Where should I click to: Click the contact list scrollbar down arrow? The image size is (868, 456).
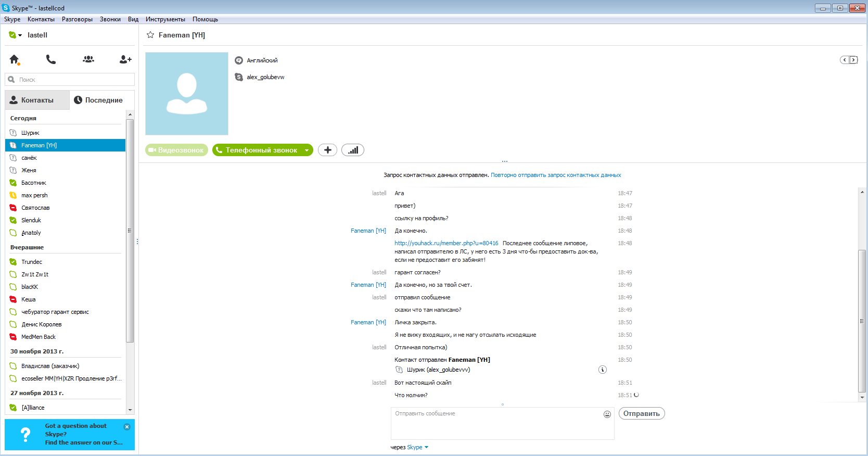tap(130, 410)
